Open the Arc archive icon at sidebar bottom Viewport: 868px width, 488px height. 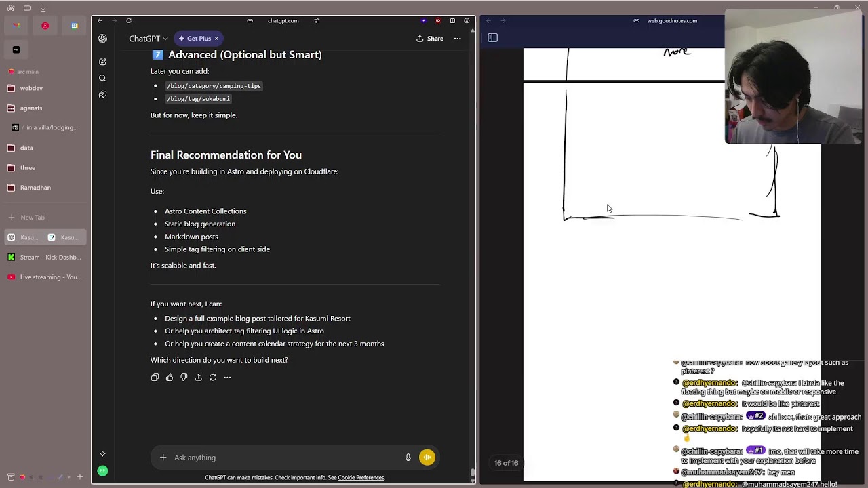point(11,477)
